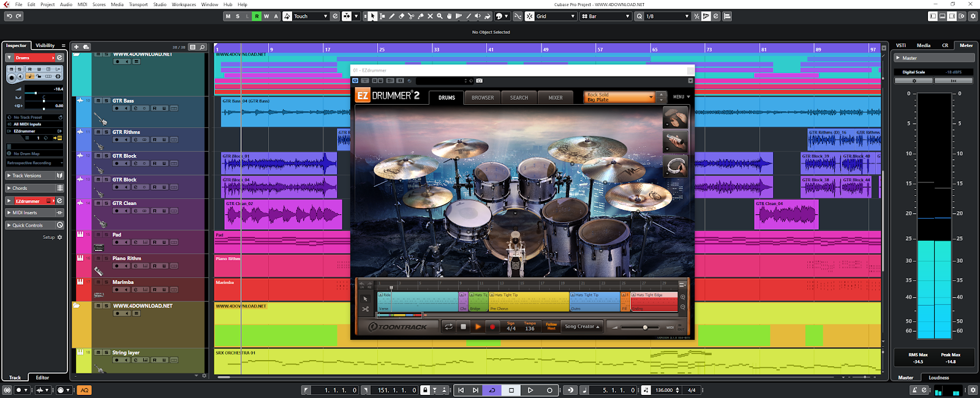Select the Draw pencil tool

click(392, 16)
